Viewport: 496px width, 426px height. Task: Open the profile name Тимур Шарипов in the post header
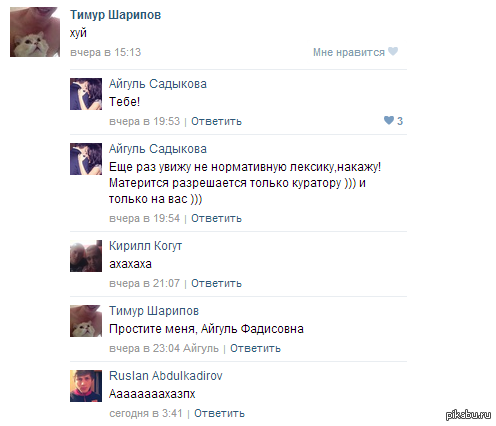[115, 15]
